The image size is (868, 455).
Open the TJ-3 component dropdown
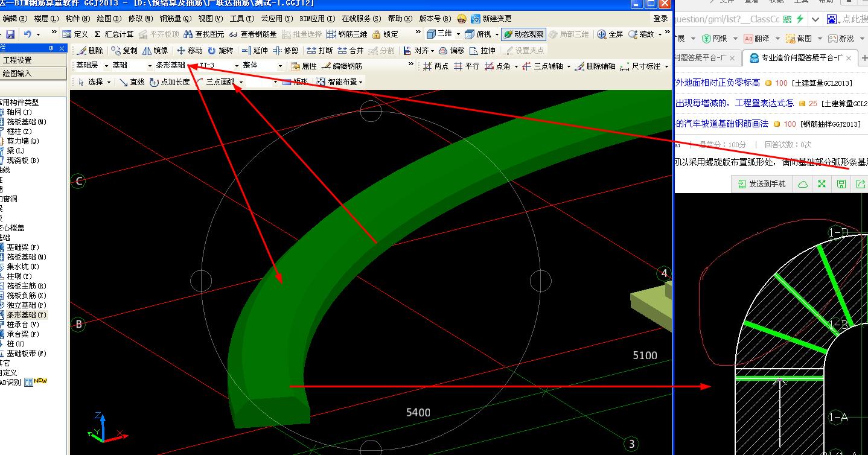coord(236,66)
